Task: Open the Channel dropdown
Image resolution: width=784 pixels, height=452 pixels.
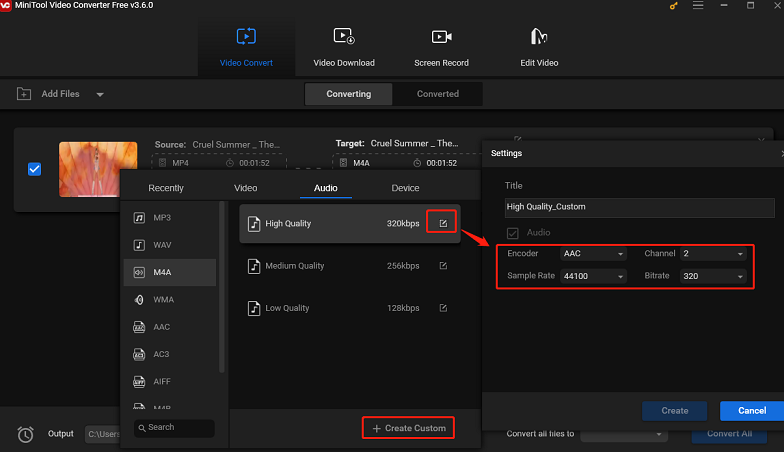Action: pos(713,254)
